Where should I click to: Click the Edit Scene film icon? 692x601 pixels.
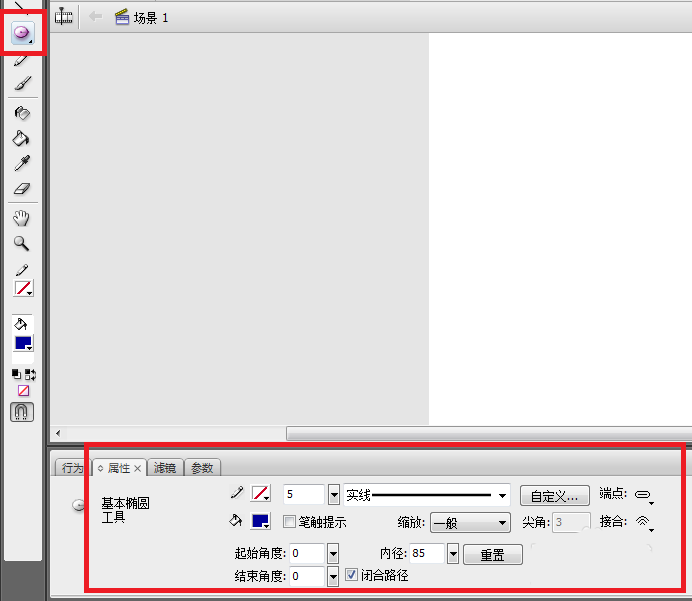[64, 17]
